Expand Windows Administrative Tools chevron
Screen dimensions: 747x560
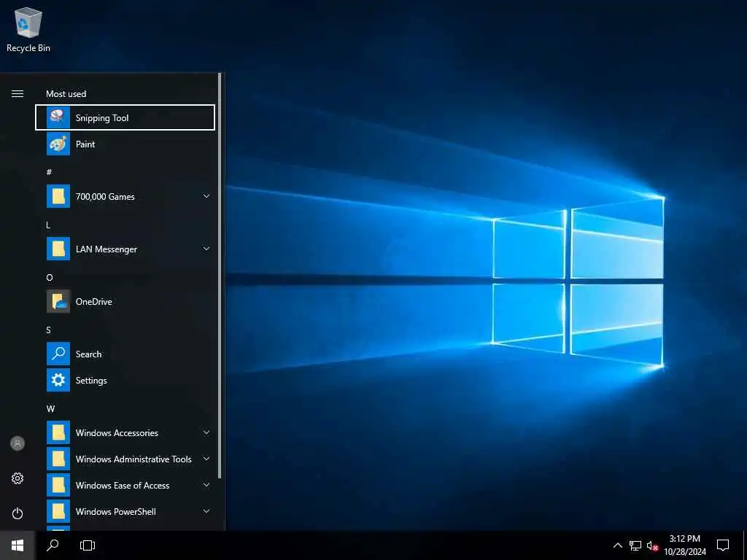pyautogui.click(x=206, y=459)
